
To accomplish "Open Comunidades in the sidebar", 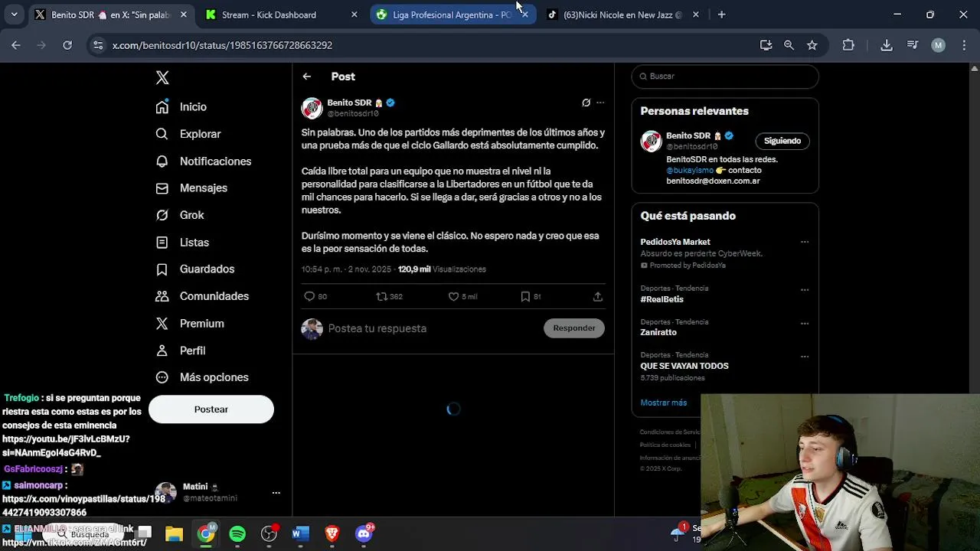I will click(x=202, y=296).
